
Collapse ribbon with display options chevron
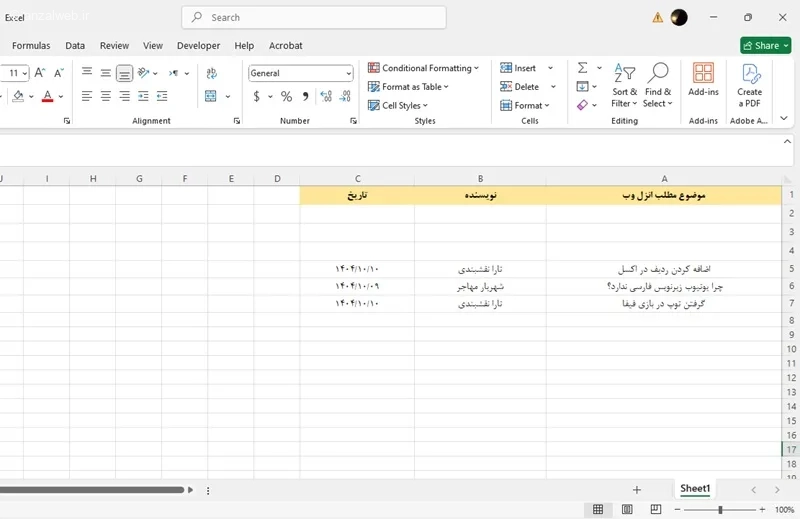[784, 118]
